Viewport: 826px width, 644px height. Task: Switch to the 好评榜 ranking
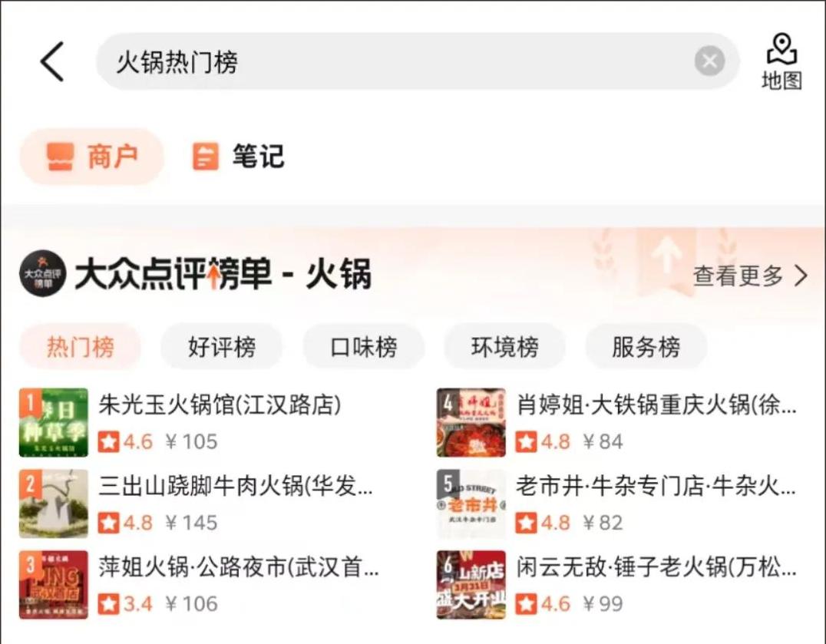[x=222, y=346]
